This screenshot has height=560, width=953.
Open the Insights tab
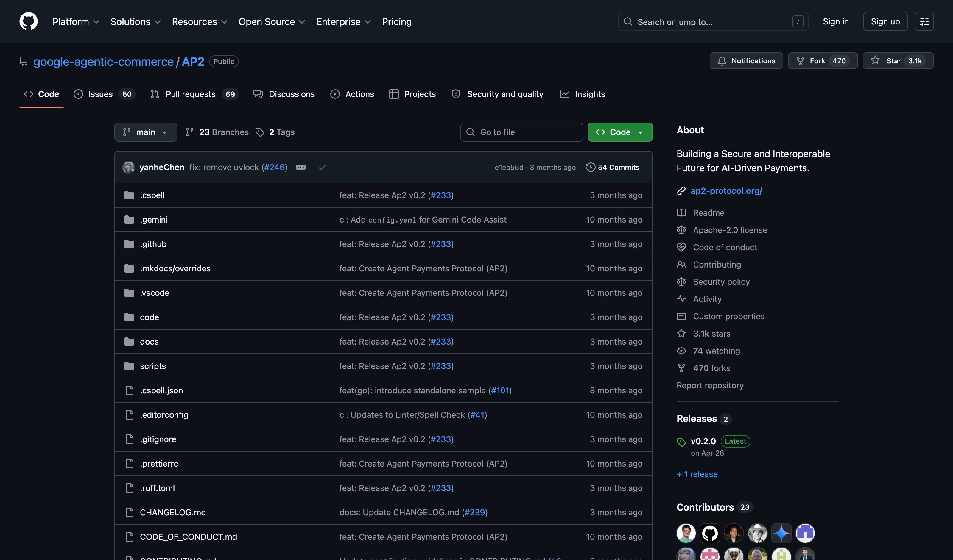583,94
